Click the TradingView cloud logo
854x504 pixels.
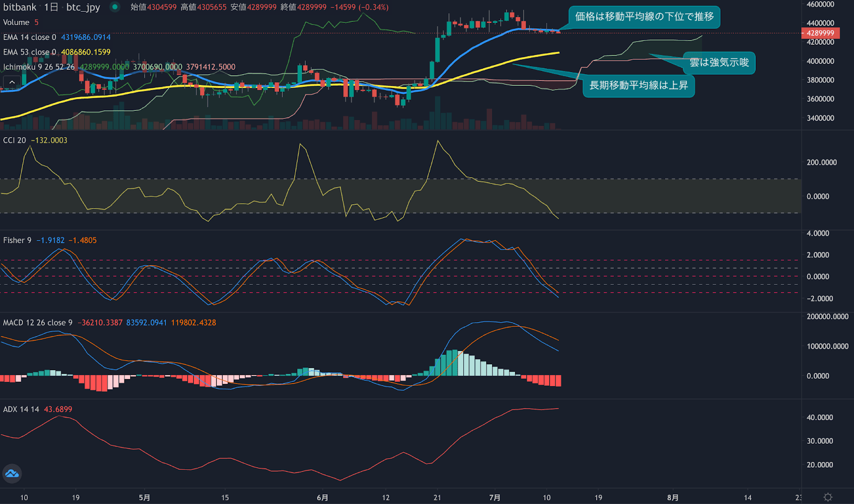pyautogui.click(x=12, y=473)
